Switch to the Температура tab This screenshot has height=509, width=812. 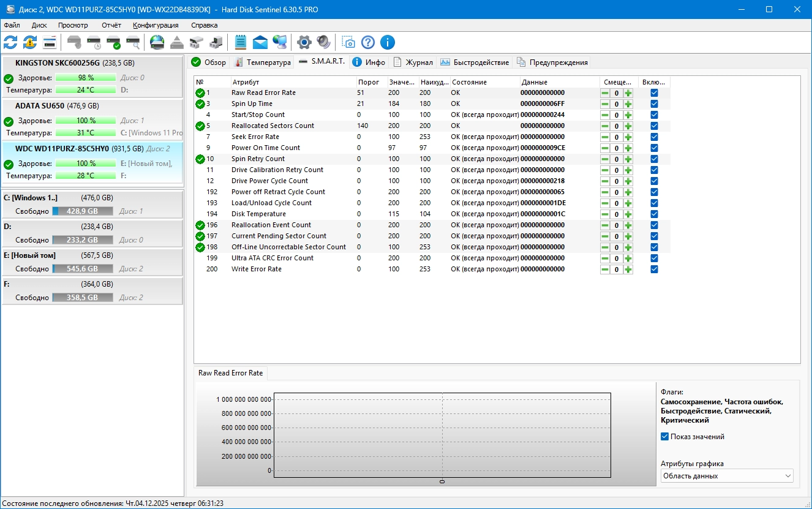pos(262,62)
